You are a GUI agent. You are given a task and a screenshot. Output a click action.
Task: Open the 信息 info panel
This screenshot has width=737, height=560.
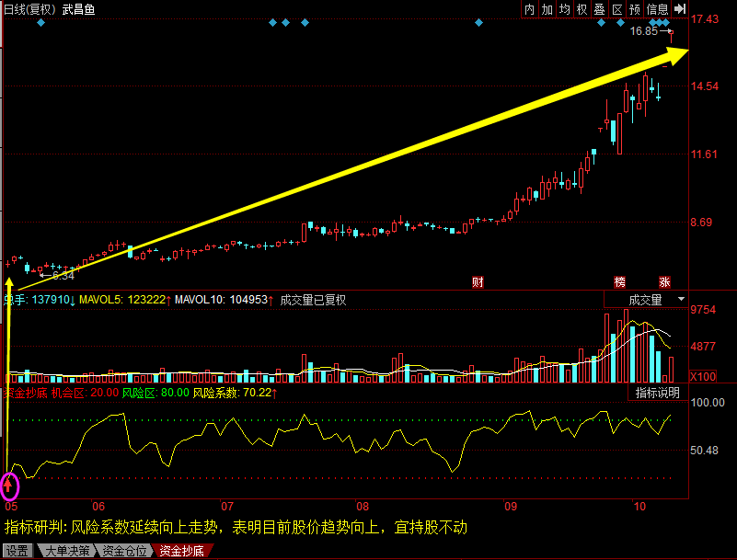657,9
